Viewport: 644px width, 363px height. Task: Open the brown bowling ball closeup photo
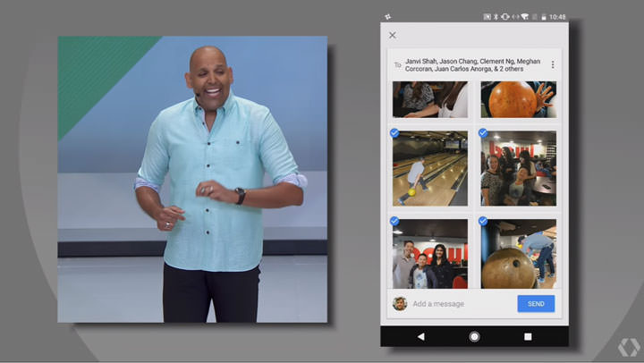(519, 254)
